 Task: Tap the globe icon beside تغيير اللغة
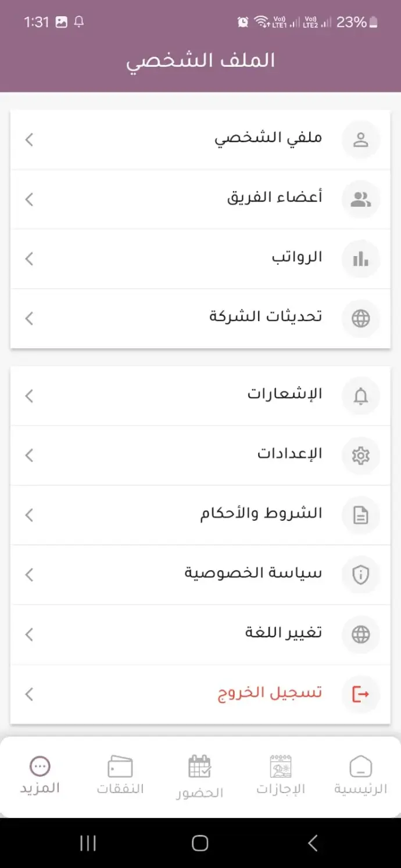(360, 635)
